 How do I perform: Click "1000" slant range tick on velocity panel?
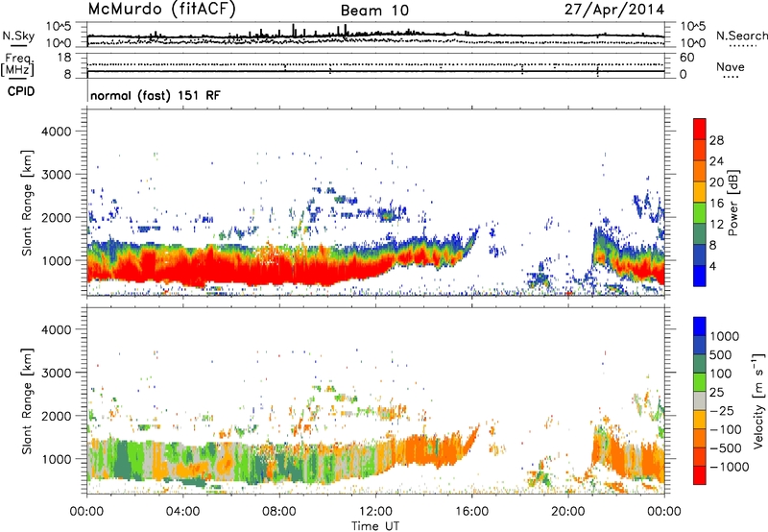tap(57, 459)
